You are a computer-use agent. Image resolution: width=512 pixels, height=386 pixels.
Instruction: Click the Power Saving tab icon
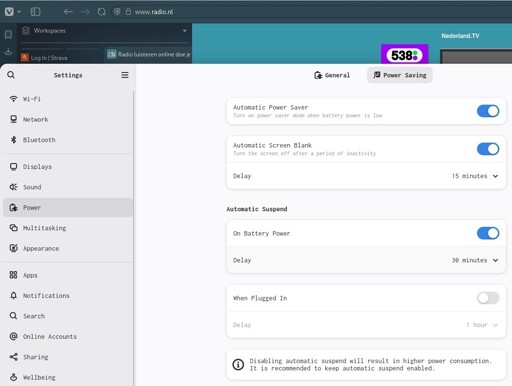click(x=377, y=75)
